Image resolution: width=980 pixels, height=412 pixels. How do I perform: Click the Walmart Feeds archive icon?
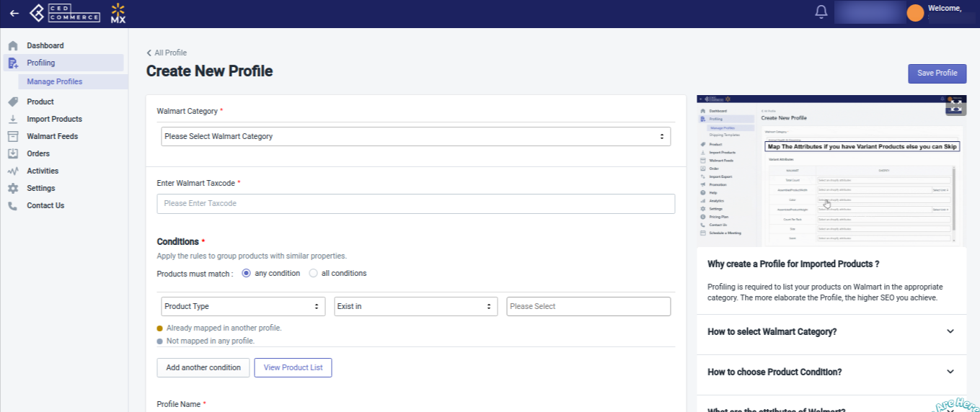coord(13,136)
